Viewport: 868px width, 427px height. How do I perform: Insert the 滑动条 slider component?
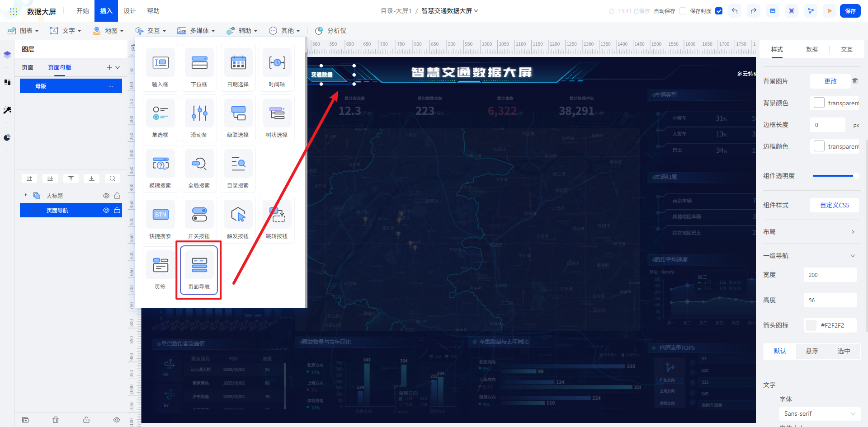(199, 118)
